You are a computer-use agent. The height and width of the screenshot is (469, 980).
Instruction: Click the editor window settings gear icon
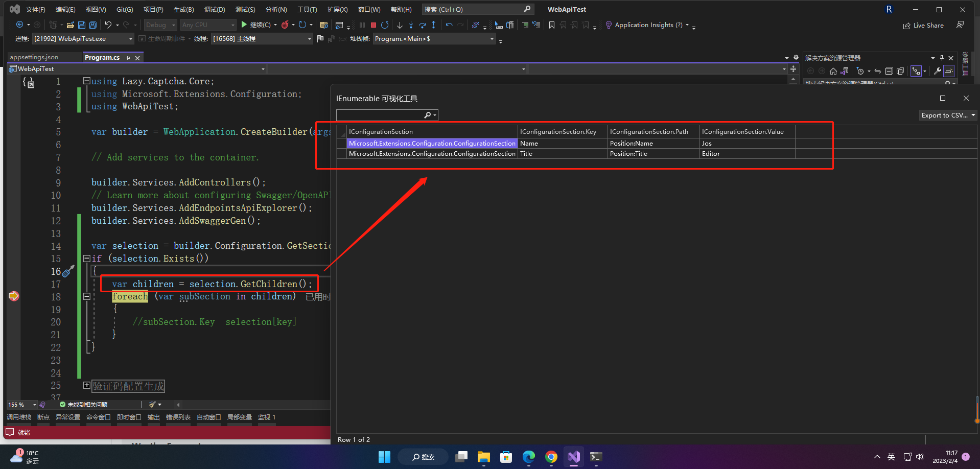tap(796, 57)
